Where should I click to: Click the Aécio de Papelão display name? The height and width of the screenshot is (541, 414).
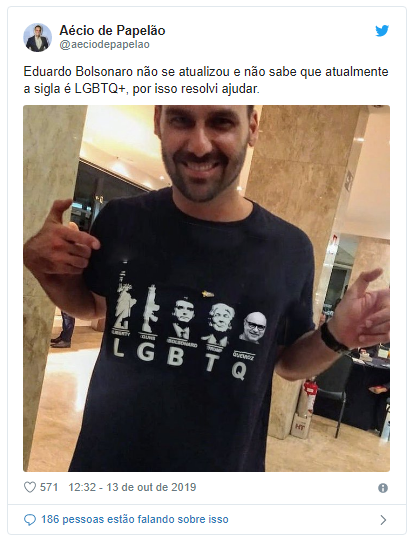tap(112, 31)
